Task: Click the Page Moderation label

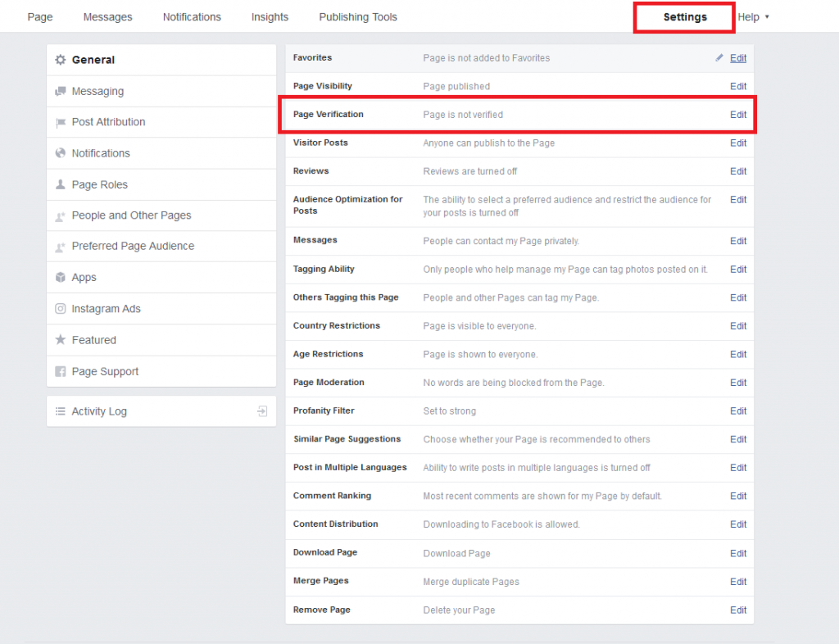Action: coord(329,383)
